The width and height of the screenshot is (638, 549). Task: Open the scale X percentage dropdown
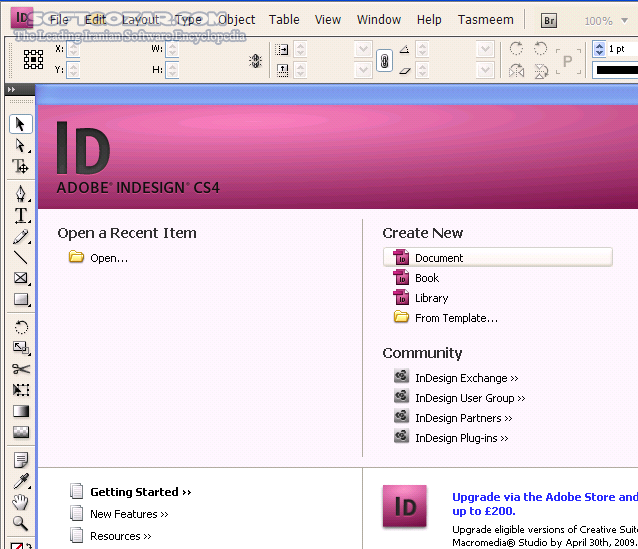point(363,49)
